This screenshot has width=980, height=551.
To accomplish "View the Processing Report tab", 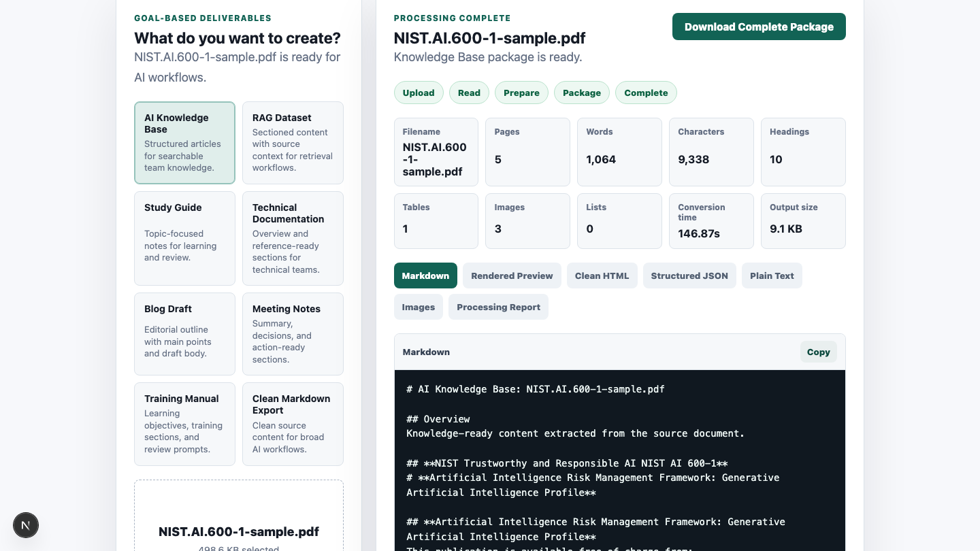I will (498, 307).
